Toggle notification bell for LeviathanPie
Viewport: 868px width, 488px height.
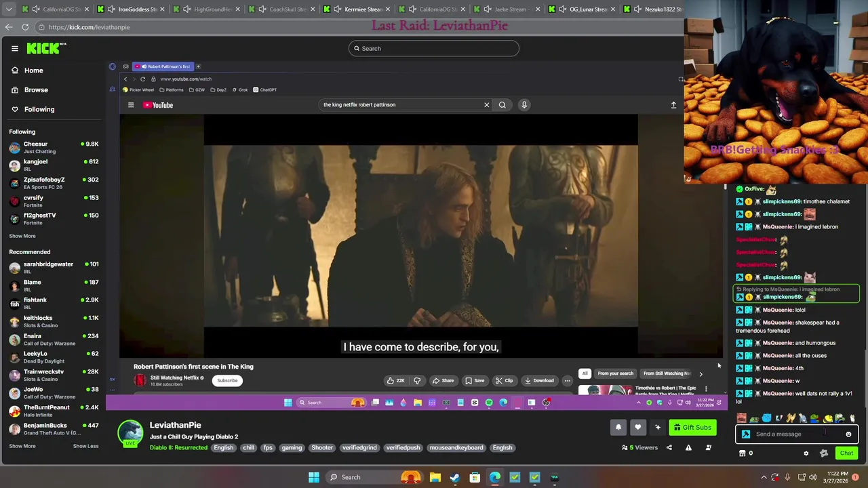(x=618, y=427)
